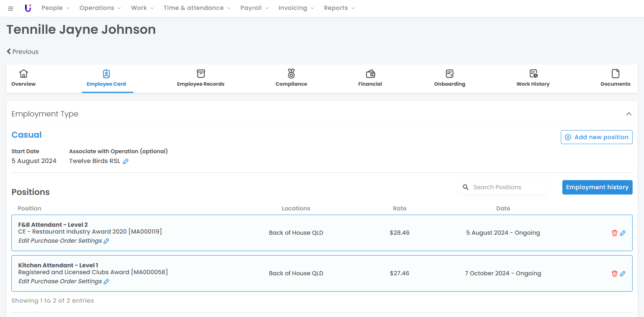
Task: Expand the Payroll menu
Action: click(x=254, y=8)
